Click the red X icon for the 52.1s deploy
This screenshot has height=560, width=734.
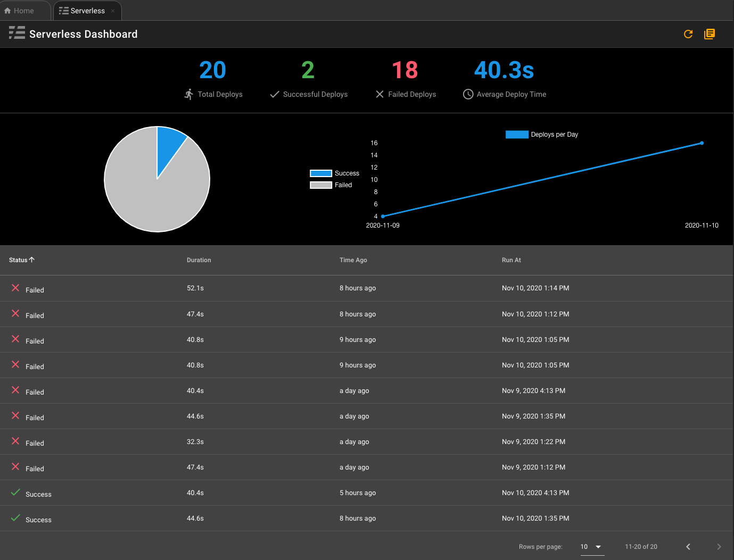[x=15, y=288]
